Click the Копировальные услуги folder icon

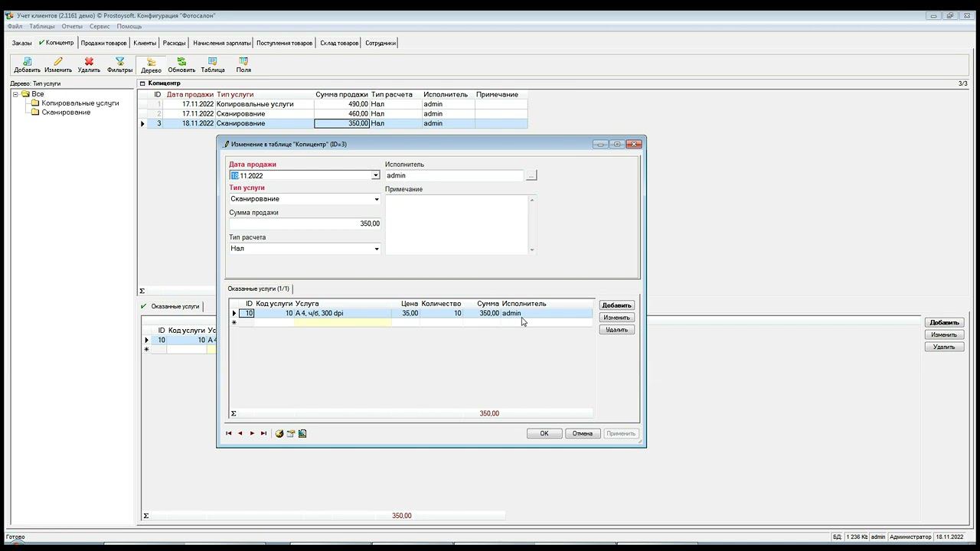(35, 103)
